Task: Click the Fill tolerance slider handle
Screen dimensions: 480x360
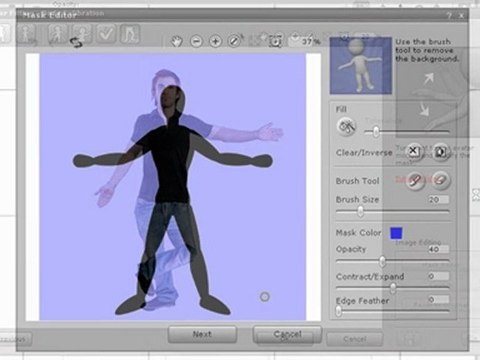Action: [x=376, y=132]
